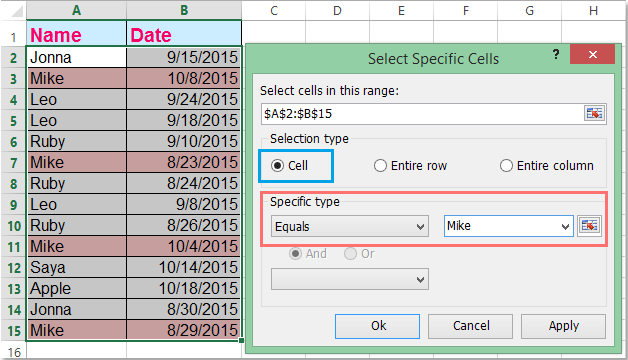Viewport: 628px width, 360px height.
Task: Click the 8/23/2015 date cell
Action: click(184, 163)
